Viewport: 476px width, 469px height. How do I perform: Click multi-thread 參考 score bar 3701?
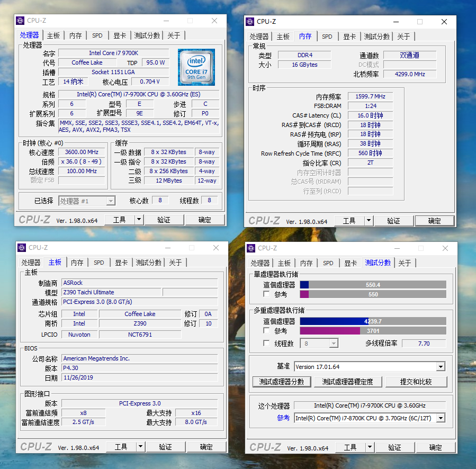373,331
